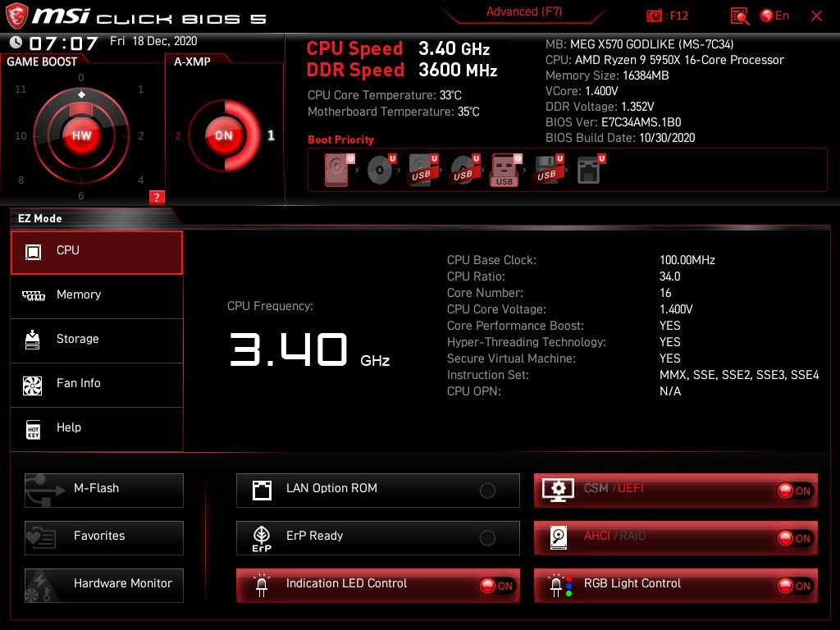Click the Fan Info fan icon
840x630 pixels.
point(33,386)
